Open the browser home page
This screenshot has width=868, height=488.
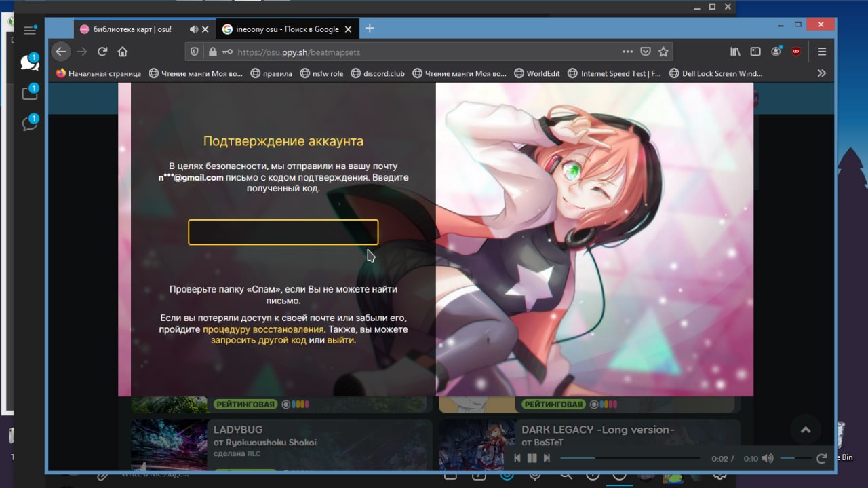pyautogui.click(x=123, y=52)
